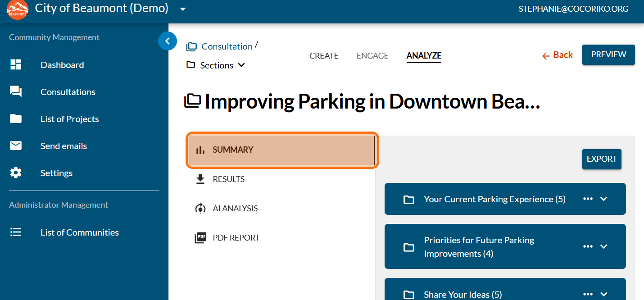
Task: Click the EXPORT button
Action: 602,159
